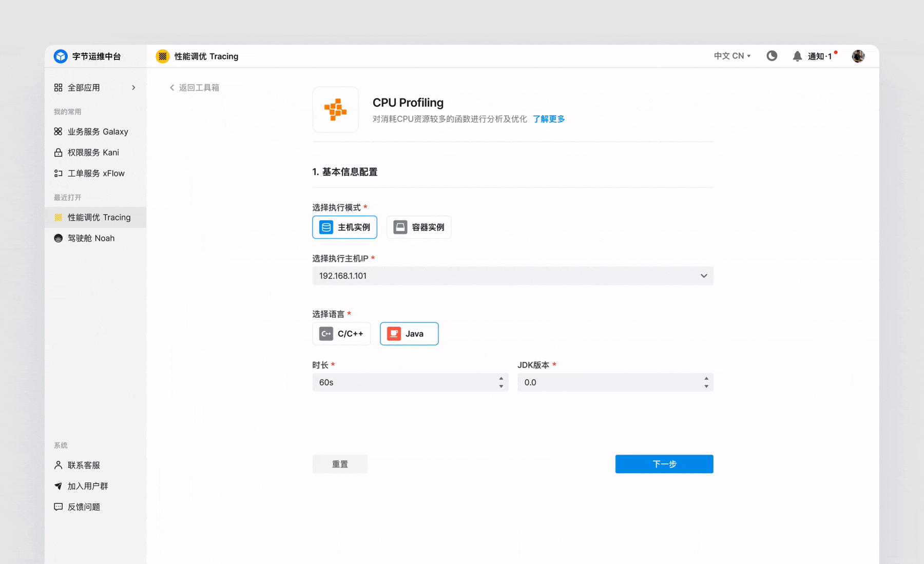Select C/C++ as the language
Viewport: 924px width, 564px height.
click(341, 334)
